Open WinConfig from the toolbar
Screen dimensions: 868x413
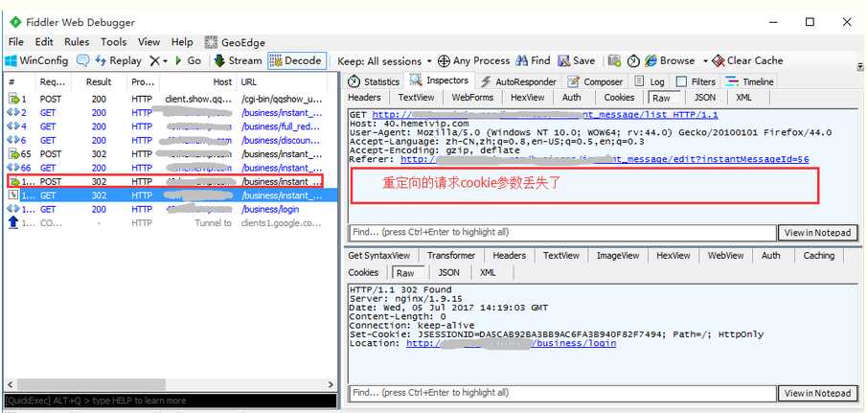coord(36,61)
